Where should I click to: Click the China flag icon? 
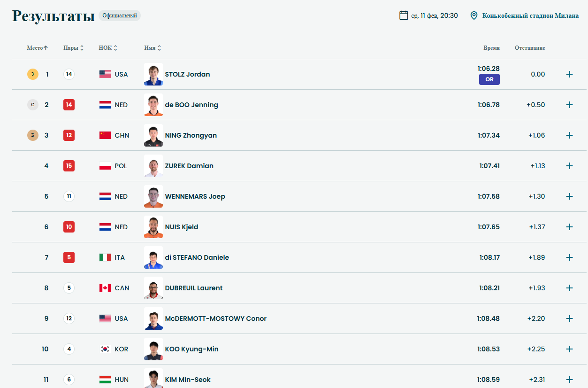(x=105, y=135)
